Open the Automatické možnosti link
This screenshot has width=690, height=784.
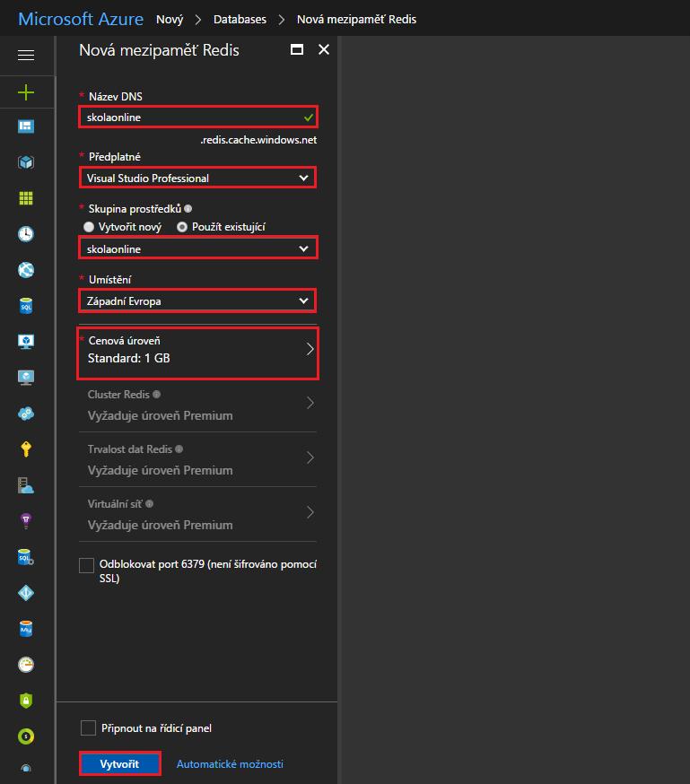[230, 764]
